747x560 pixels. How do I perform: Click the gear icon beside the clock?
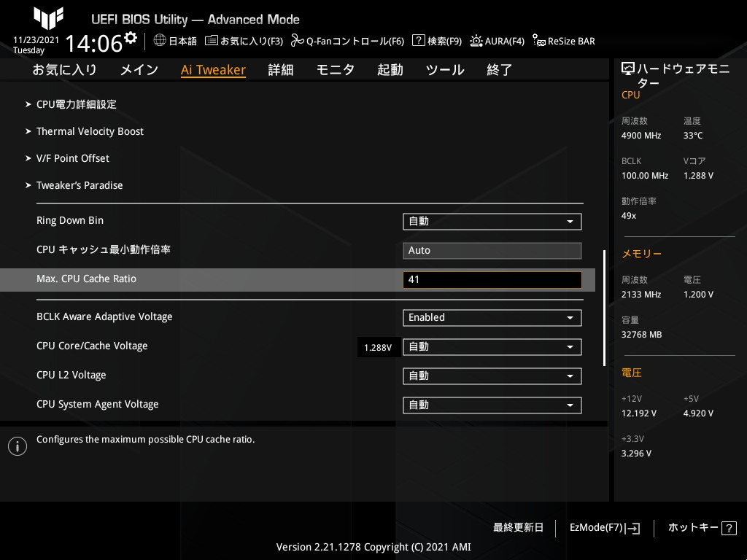(x=130, y=38)
